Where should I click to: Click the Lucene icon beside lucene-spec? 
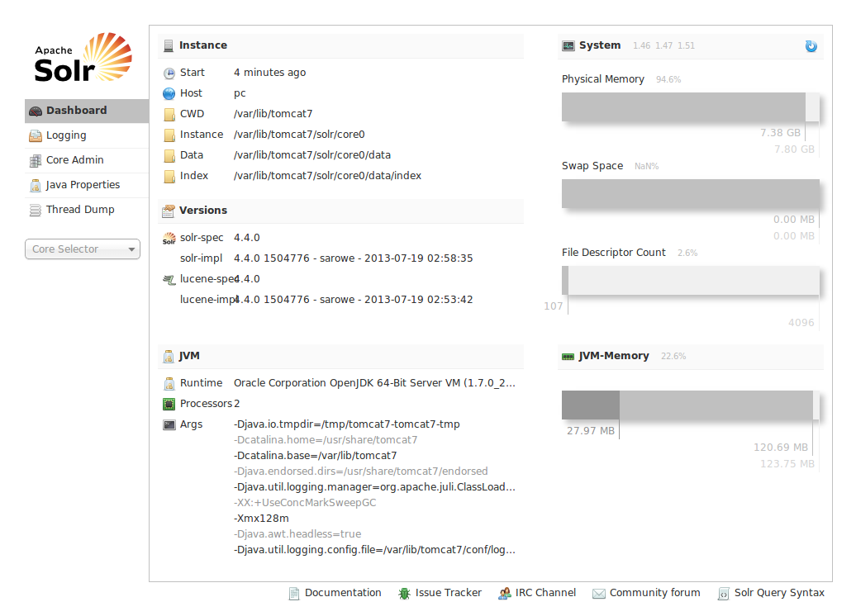tap(169, 280)
